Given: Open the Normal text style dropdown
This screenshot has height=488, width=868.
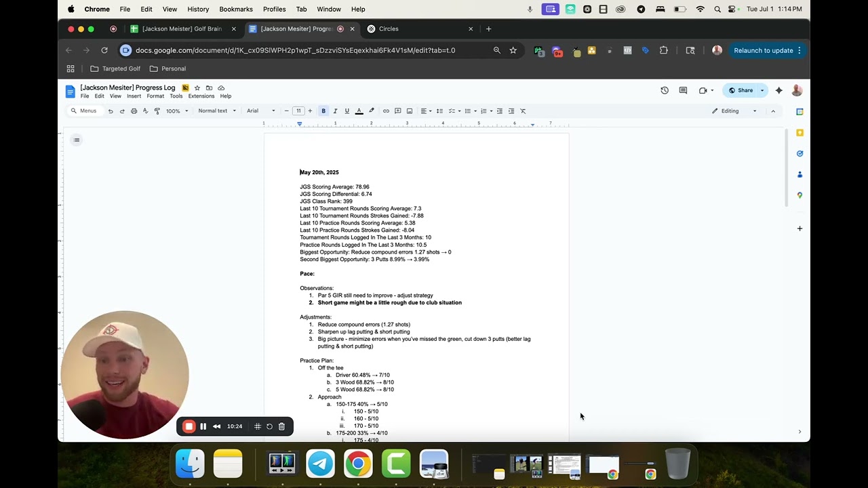Looking at the screenshot, I should click(x=217, y=111).
